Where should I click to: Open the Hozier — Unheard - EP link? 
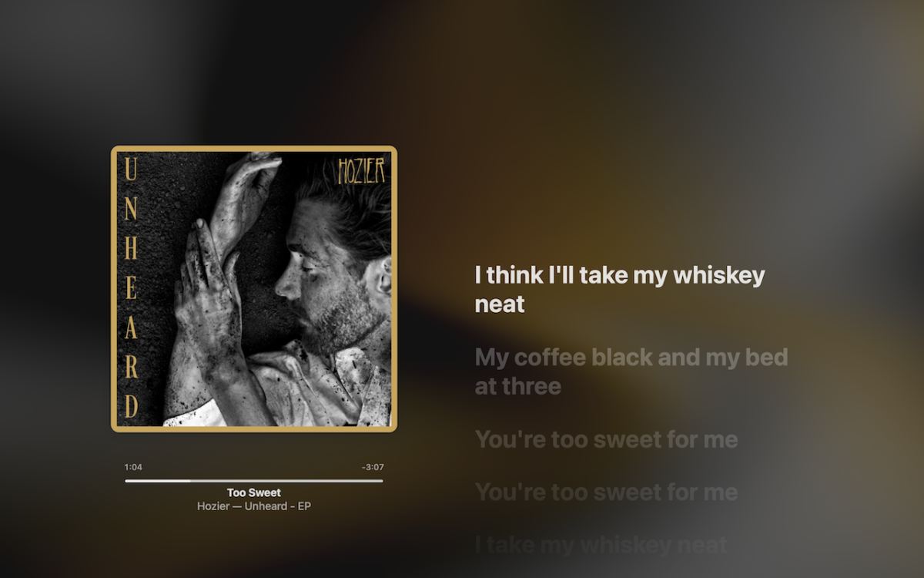254,506
